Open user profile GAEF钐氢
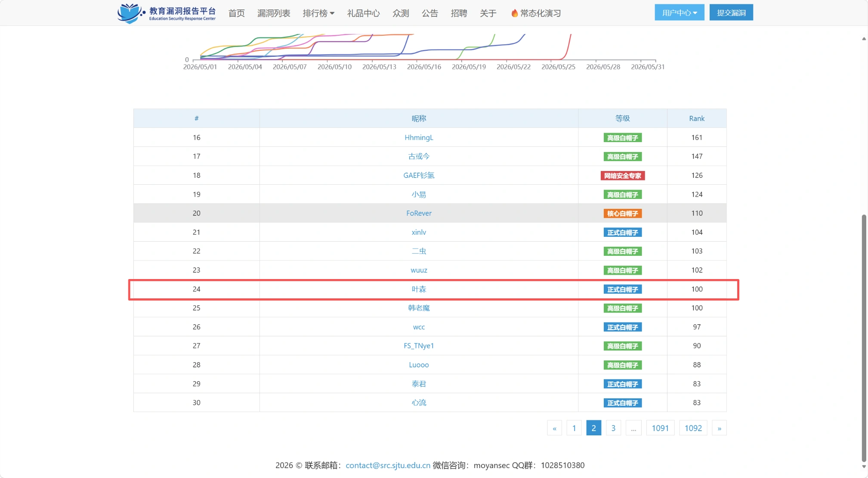Image resolution: width=868 pixels, height=478 pixels. tap(419, 175)
